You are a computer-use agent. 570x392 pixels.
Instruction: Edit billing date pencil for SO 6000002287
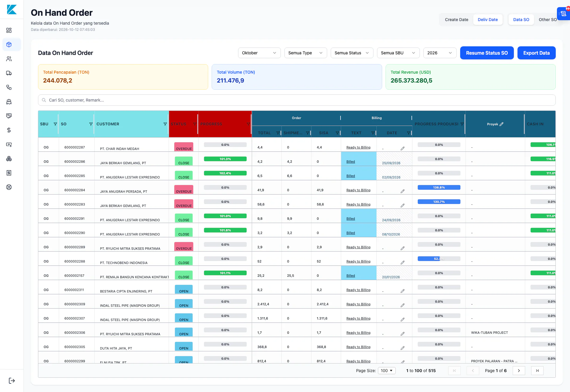(403, 148)
